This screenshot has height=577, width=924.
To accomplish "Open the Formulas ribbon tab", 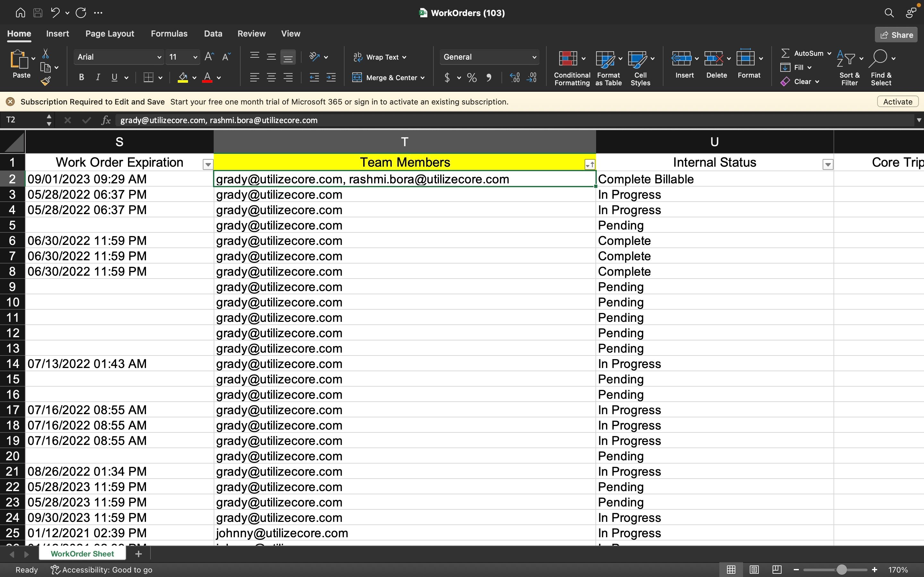I will 169,34.
